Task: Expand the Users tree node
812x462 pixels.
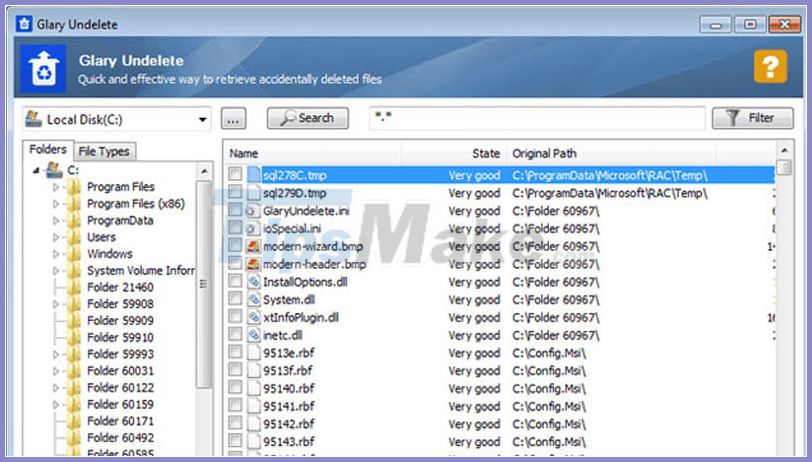Action: 56,237
